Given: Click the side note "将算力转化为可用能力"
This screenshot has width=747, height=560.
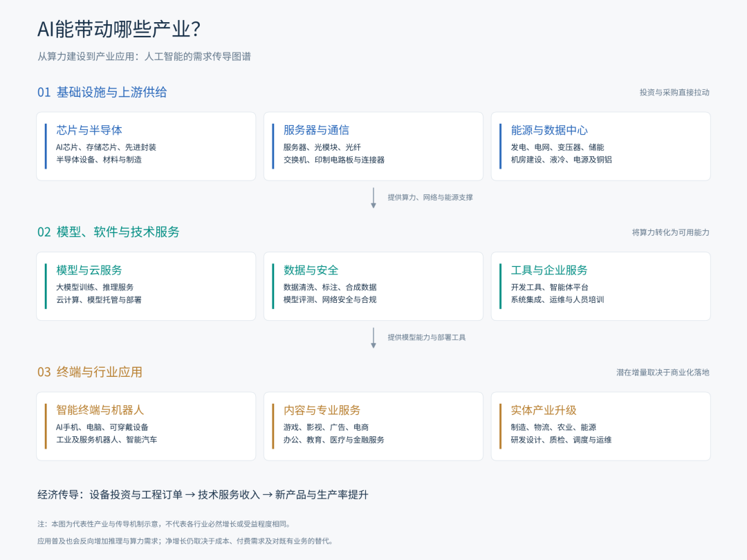Looking at the screenshot, I should coord(670,232).
